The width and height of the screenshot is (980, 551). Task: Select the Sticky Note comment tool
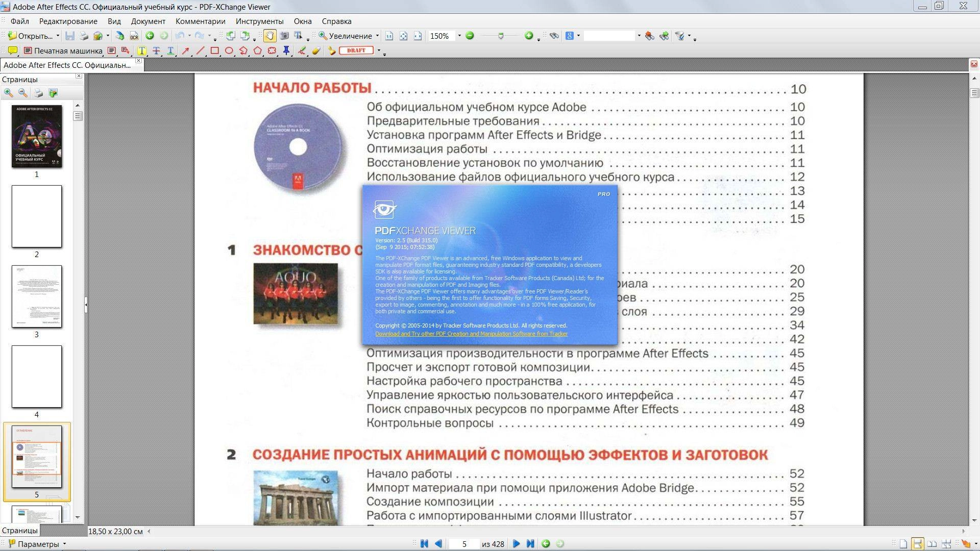pyautogui.click(x=13, y=51)
